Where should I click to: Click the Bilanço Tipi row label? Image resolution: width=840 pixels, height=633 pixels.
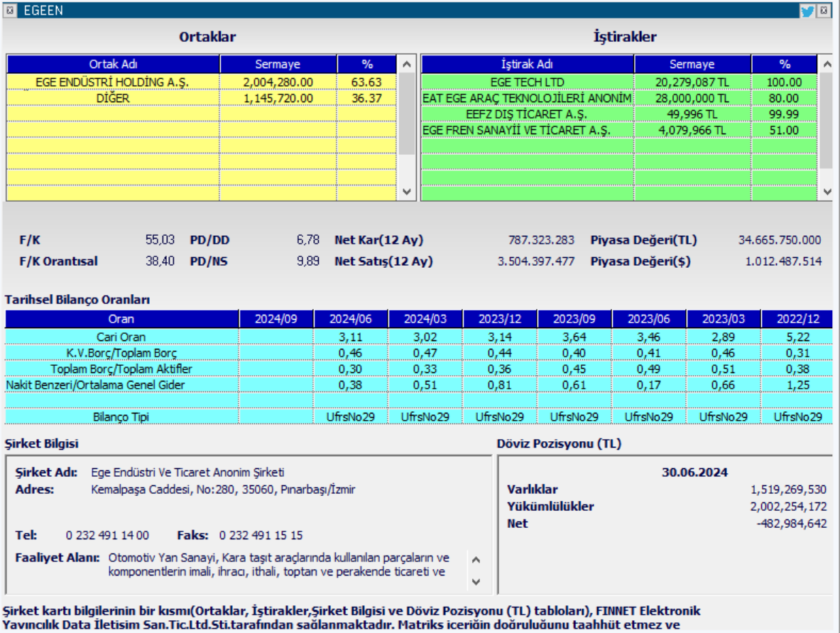tap(121, 417)
